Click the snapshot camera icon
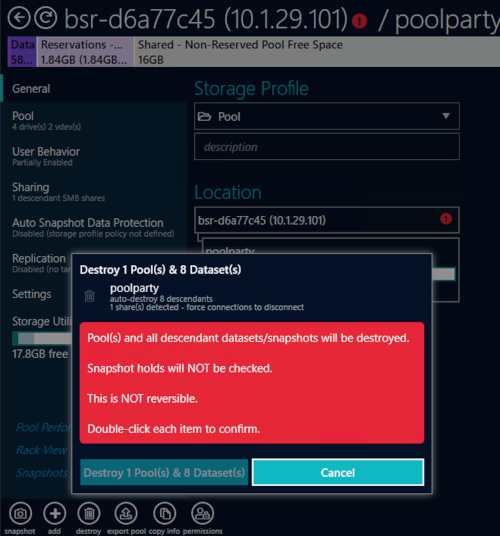 point(20,513)
